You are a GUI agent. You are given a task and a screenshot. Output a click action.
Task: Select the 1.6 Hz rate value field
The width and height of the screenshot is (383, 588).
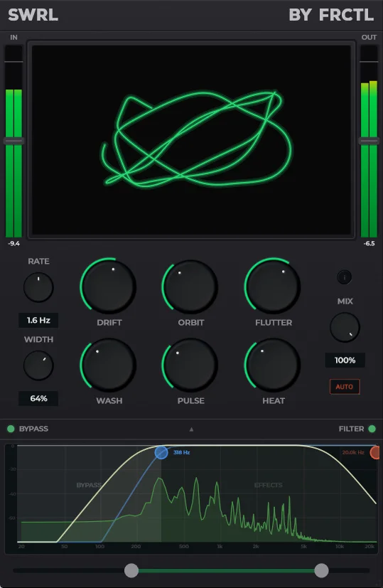coord(38,320)
